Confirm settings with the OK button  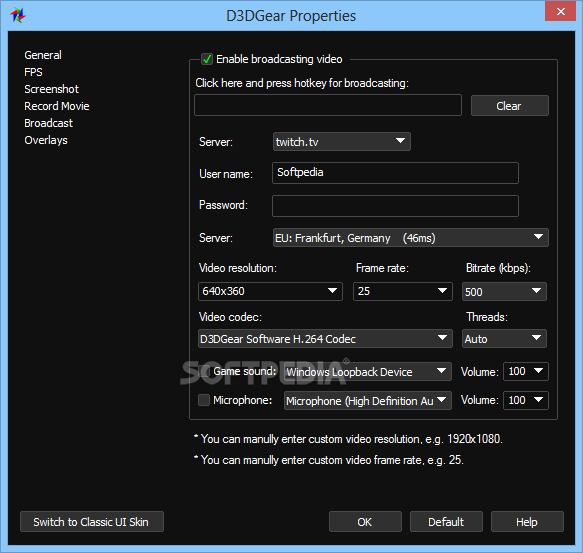365,522
